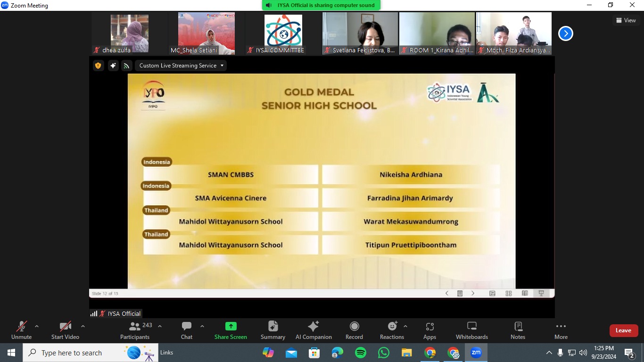Open the More menu
644x362 pixels.
pos(561,330)
